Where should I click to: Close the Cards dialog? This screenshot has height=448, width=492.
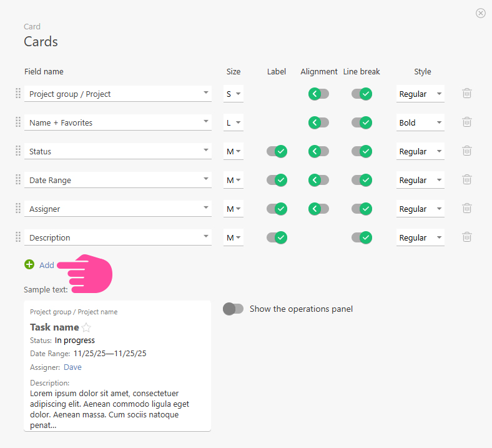[x=480, y=13]
